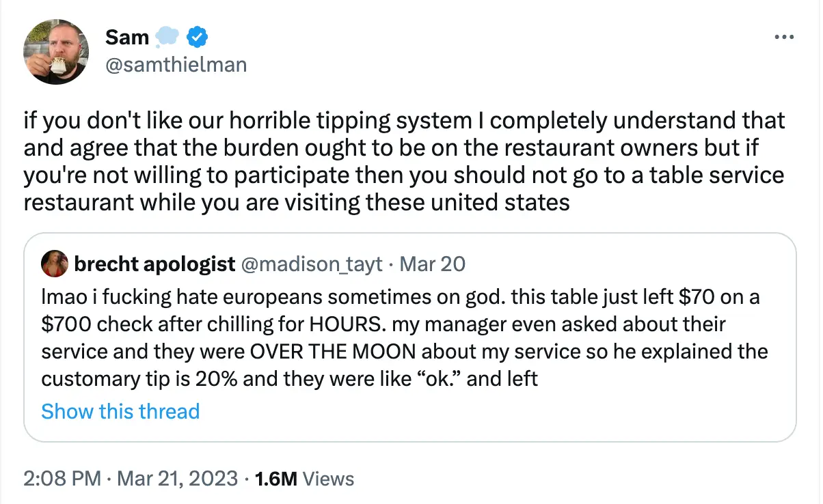The height and width of the screenshot is (504, 823).
Task: Click the quoted tweet's text content
Action: 405,338
